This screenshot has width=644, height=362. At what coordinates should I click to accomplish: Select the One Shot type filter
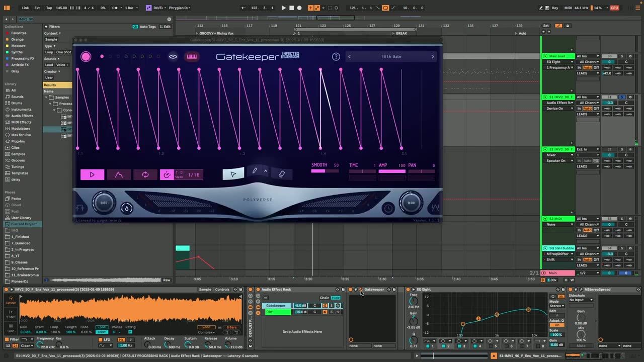(x=63, y=52)
